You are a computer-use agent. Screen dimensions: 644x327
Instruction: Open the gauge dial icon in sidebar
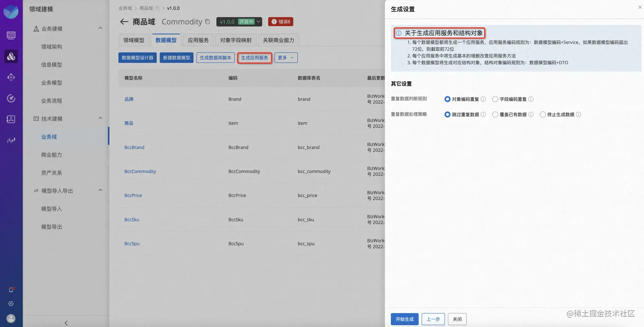click(x=11, y=98)
